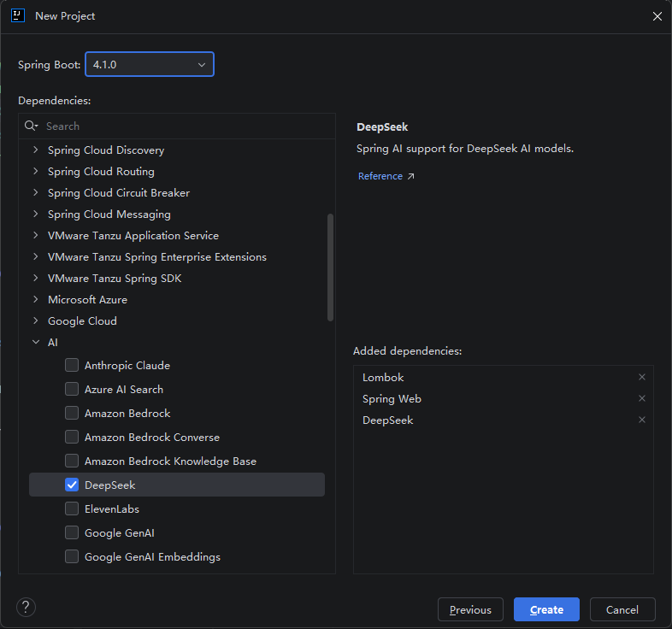Open the help question mark button
This screenshot has width=672, height=629.
click(26, 607)
